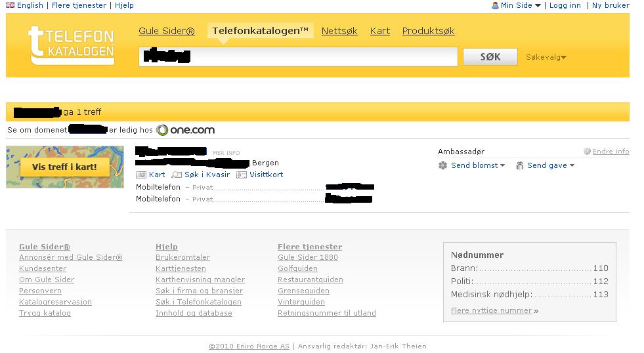This screenshot has width=644, height=353.
Task: Click the Send blomst flower icon
Action: point(442,165)
